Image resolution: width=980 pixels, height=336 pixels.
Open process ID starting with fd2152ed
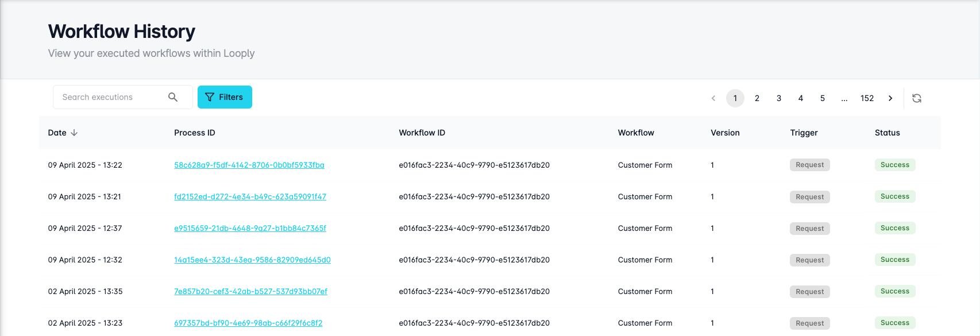250,197
